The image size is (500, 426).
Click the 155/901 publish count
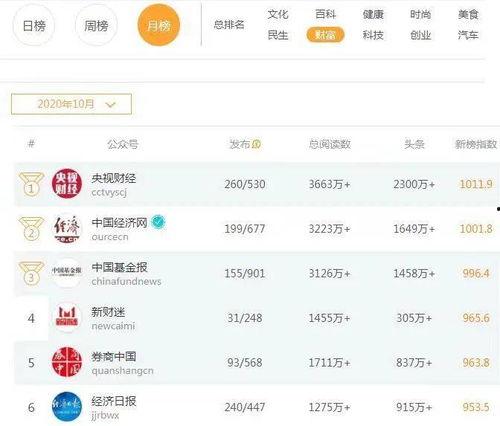click(x=245, y=273)
